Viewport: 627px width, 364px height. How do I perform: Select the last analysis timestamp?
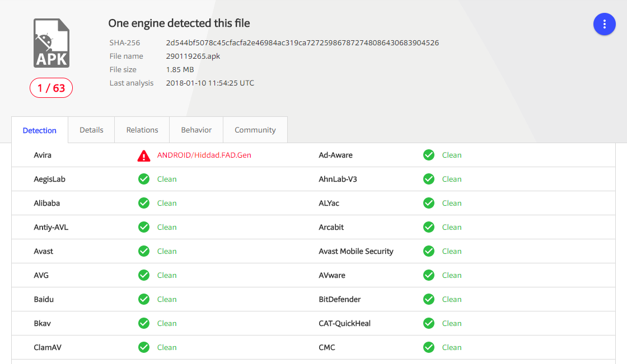[x=210, y=83]
